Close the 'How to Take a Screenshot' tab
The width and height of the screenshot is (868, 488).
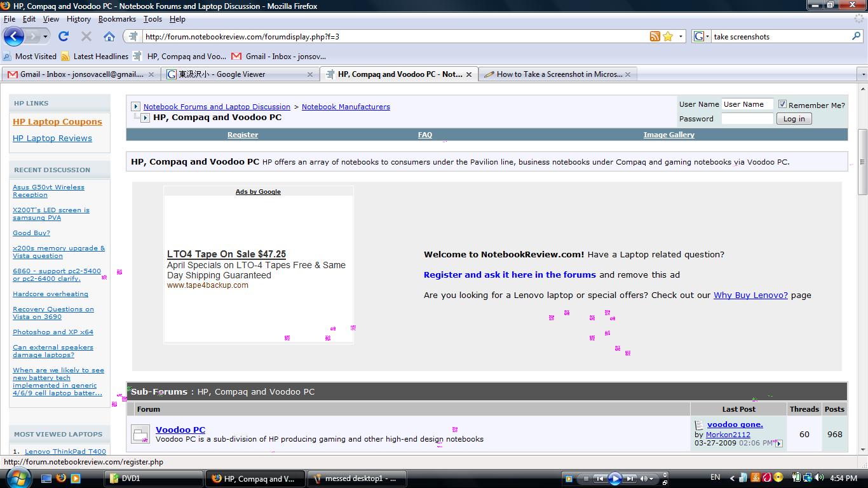click(x=628, y=74)
